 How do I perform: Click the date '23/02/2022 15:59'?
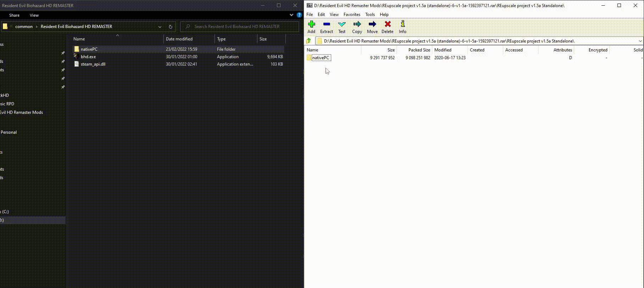182,49
